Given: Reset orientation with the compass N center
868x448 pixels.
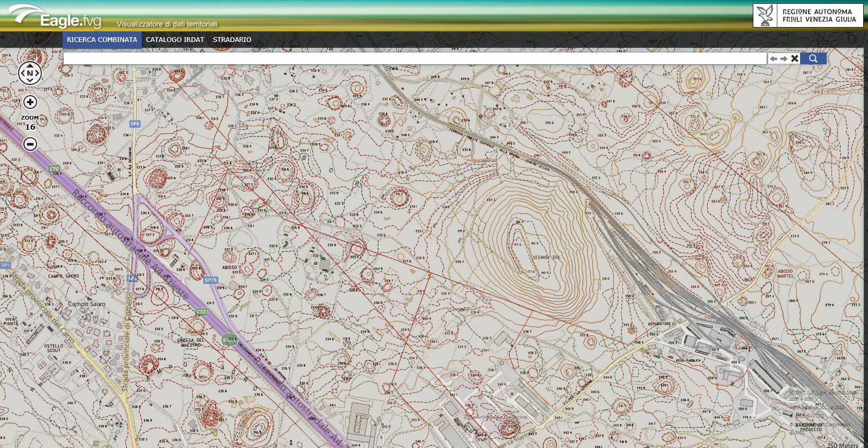Looking at the screenshot, I should pyautogui.click(x=30, y=73).
